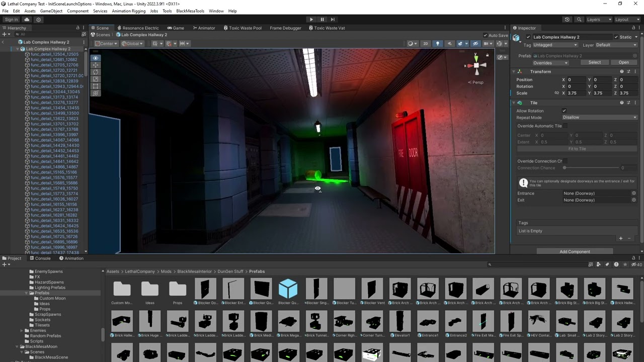644x362 pixels.
Task: Open the Frame Debugger tab
Action: (x=285, y=28)
